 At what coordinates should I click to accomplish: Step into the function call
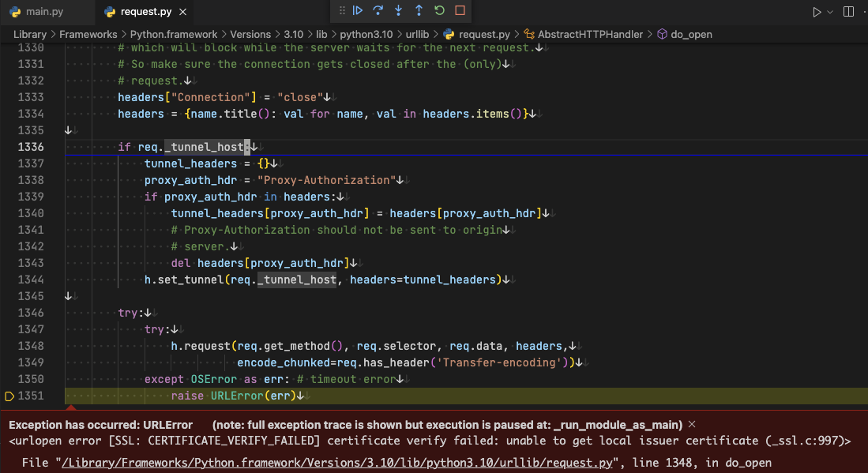399,10
